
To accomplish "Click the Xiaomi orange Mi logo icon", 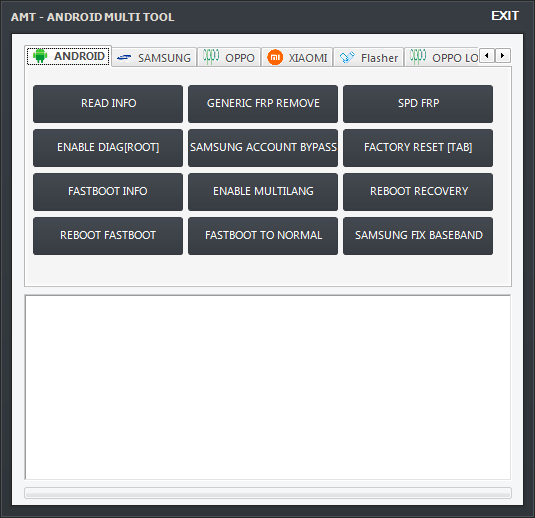I will pyautogui.click(x=275, y=57).
